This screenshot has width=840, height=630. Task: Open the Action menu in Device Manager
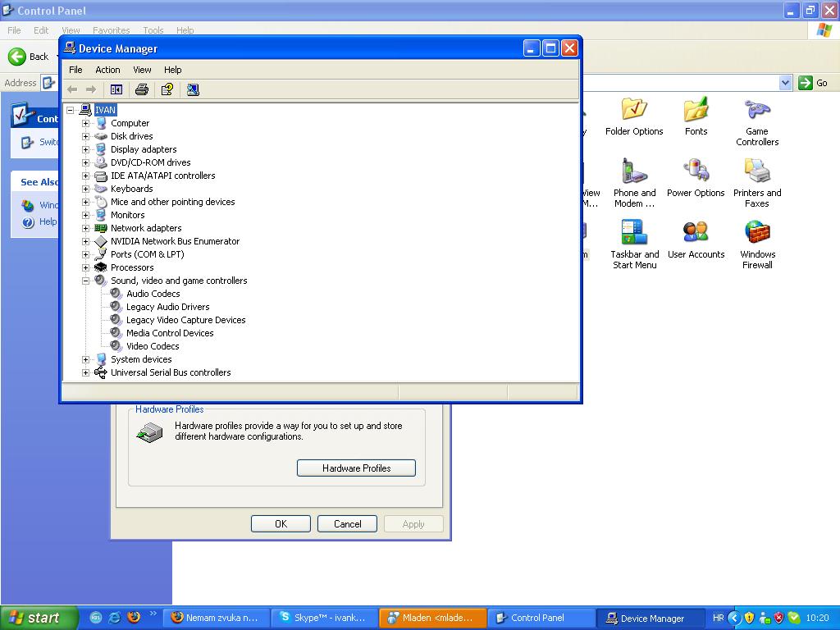click(x=107, y=70)
